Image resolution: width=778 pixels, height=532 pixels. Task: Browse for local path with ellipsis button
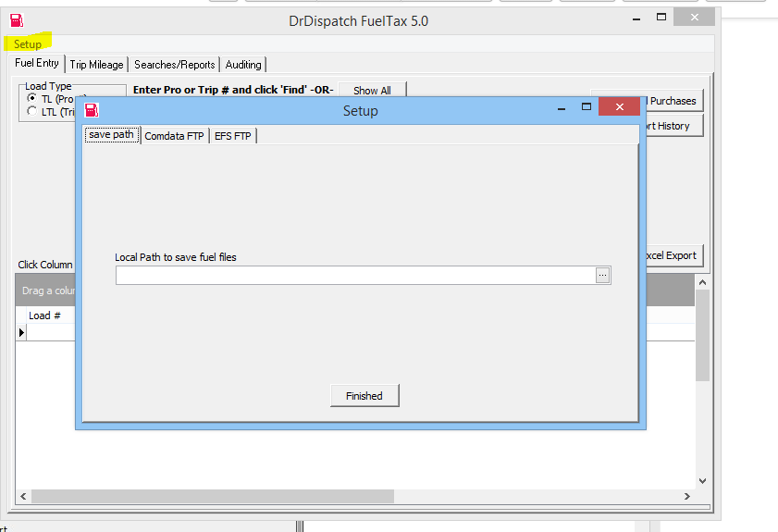click(602, 275)
